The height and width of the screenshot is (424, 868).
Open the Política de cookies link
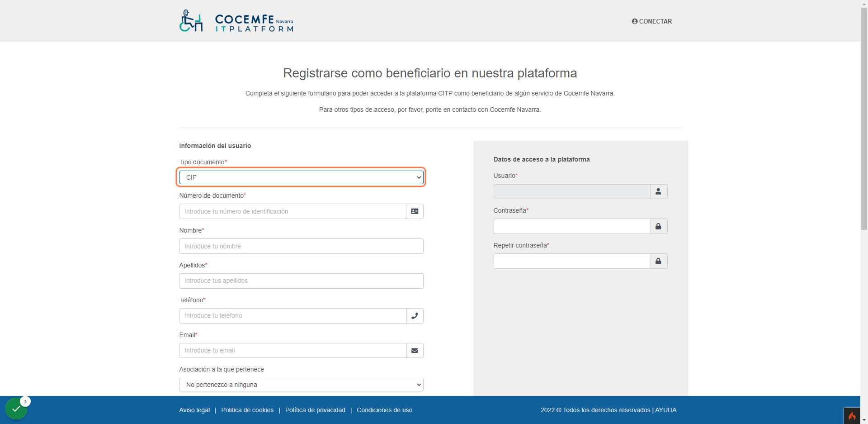pyautogui.click(x=247, y=410)
